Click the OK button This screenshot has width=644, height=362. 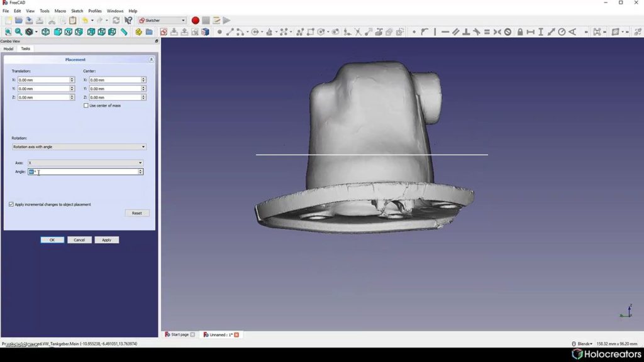pos(52,239)
